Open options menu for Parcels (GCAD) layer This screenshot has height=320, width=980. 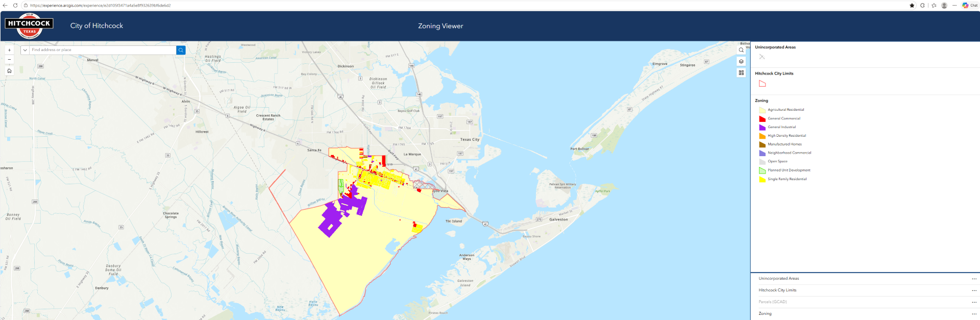pos(974,302)
